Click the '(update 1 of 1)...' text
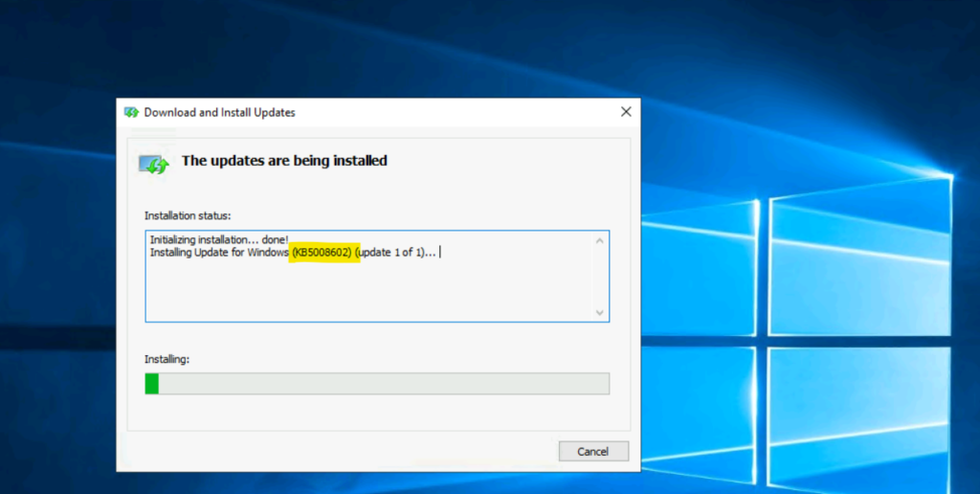 (x=397, y=253)
